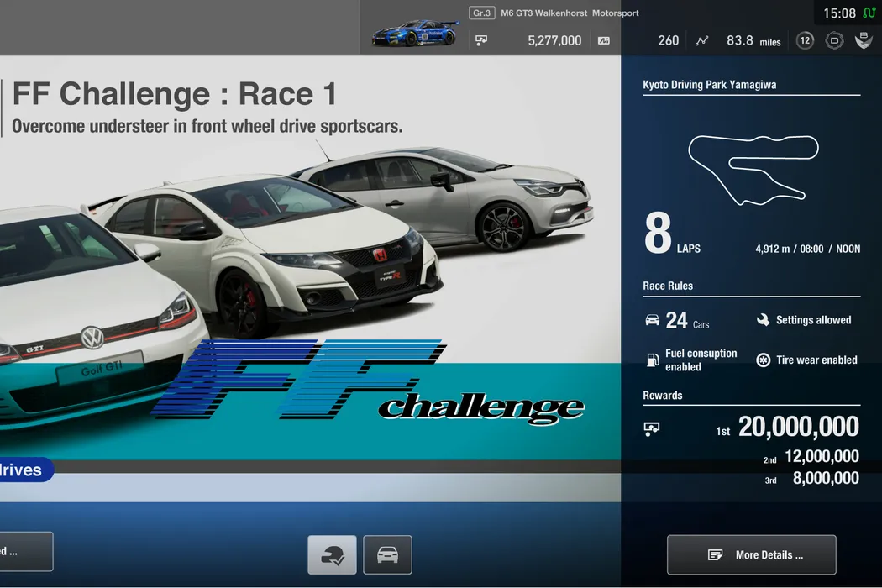Screen dimensions: 882x588
Task: Click the 24 Cars race rule
Action: point(677,320)
